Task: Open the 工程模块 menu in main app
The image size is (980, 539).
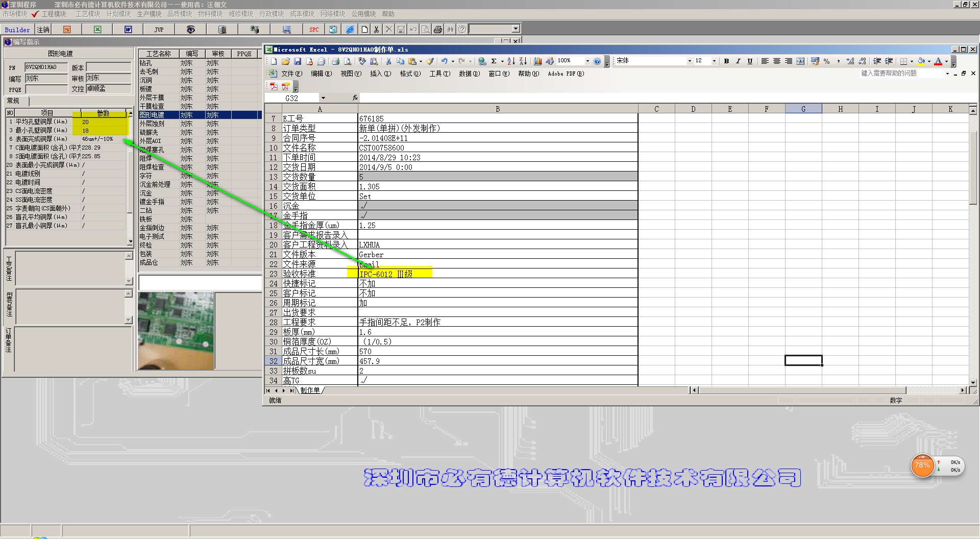Action: [54, 14]
